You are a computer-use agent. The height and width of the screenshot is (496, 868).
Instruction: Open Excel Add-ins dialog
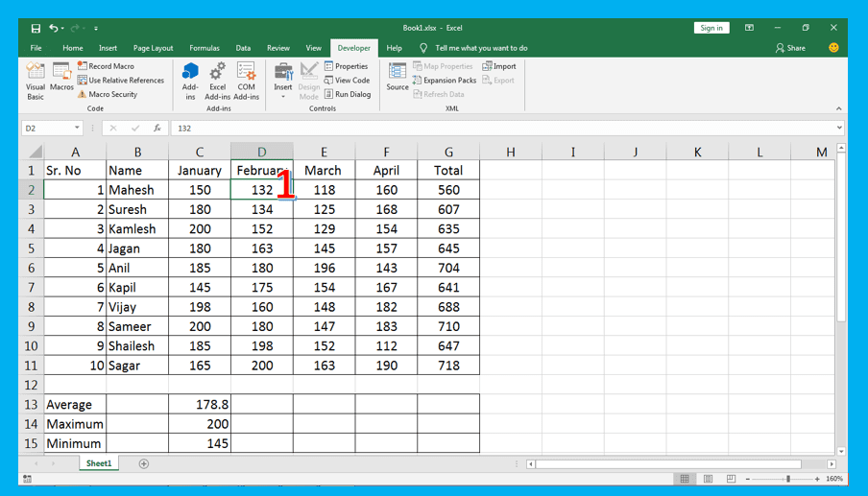pyautogui.click(x=218, y=81)
